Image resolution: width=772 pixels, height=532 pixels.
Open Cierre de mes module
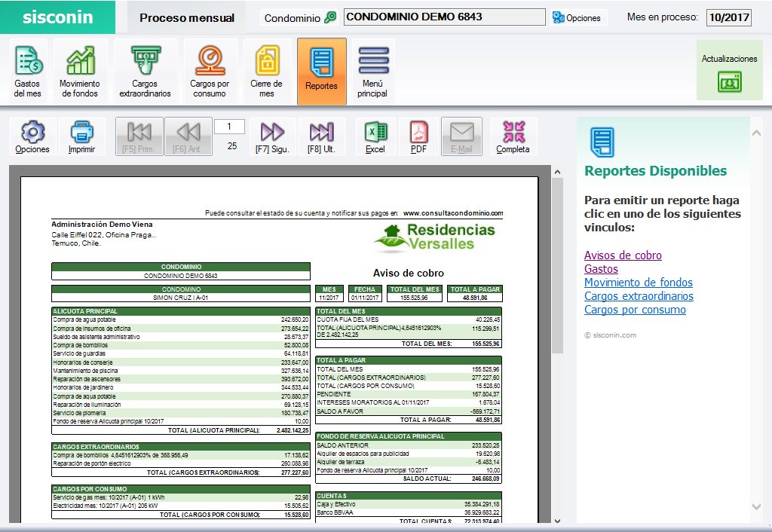click(x=266, y=72)
